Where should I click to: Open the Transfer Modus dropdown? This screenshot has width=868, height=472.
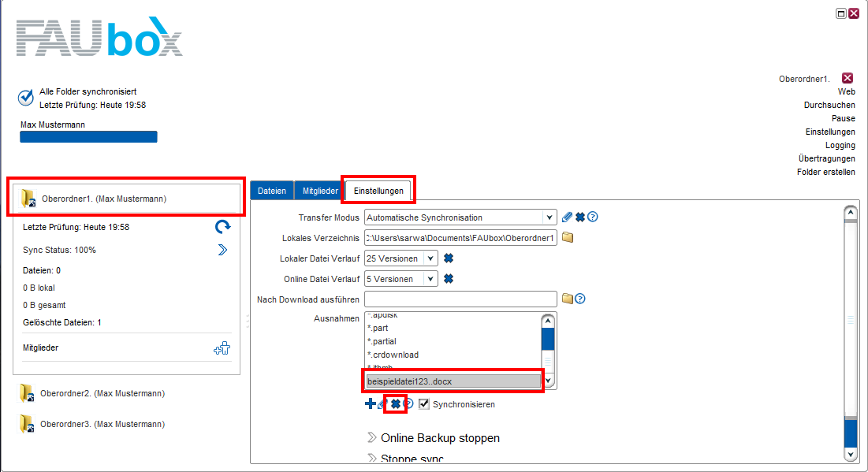coord(549,217)
